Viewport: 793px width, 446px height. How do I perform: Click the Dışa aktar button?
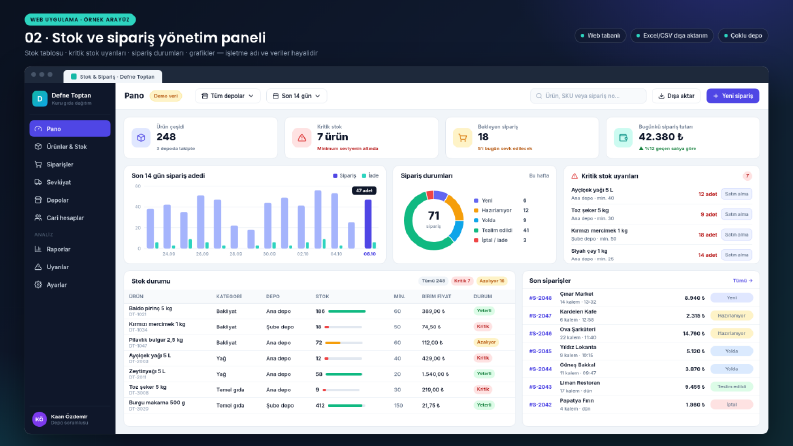pos(676,96)
